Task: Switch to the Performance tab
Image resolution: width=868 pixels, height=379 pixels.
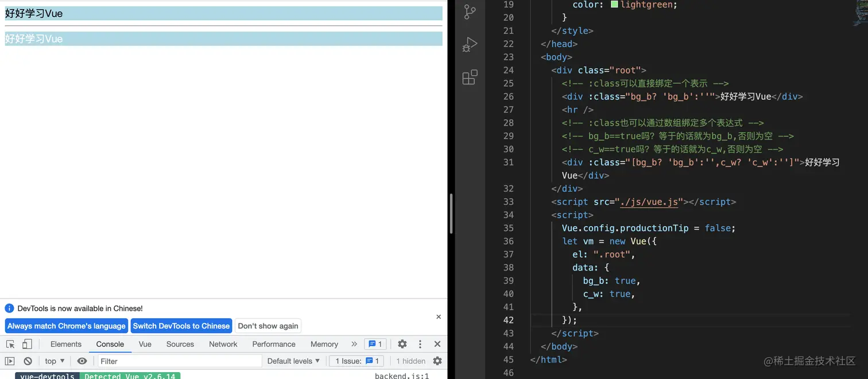Action: click(x=274, y=344)
